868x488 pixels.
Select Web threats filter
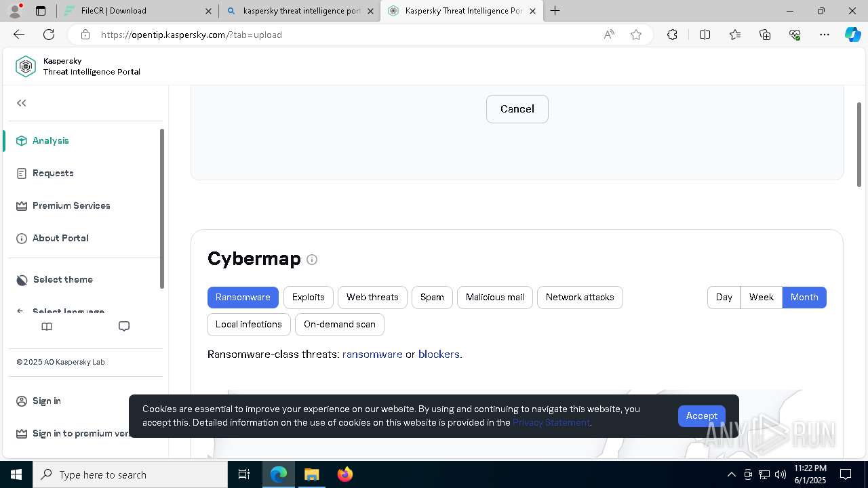372,298
